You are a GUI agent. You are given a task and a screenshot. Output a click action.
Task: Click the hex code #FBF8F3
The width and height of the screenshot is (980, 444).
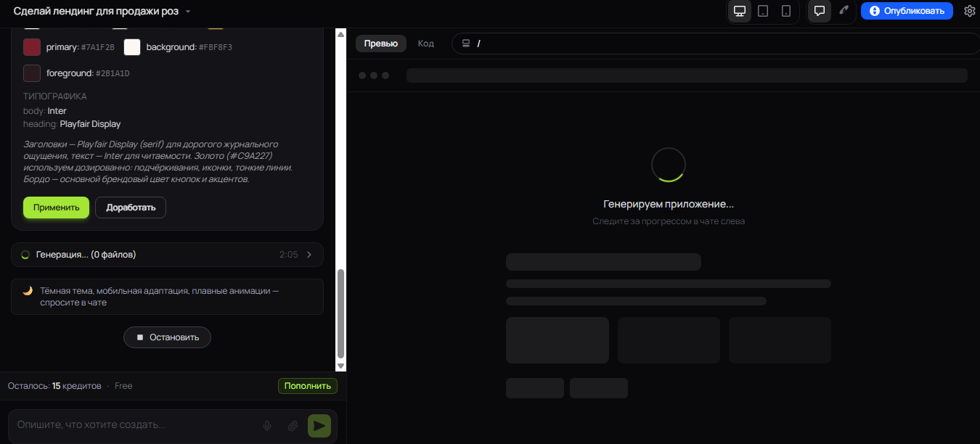coord(216,47)
